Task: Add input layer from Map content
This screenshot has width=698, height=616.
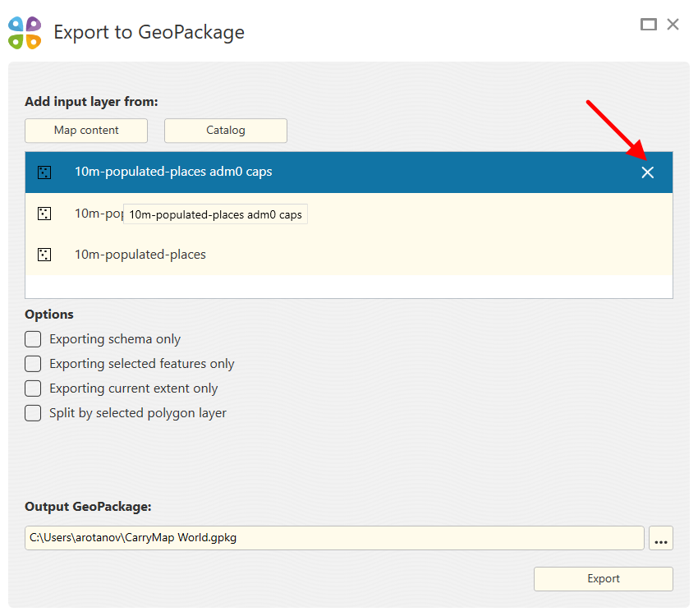Action: (x=86, y=131)
